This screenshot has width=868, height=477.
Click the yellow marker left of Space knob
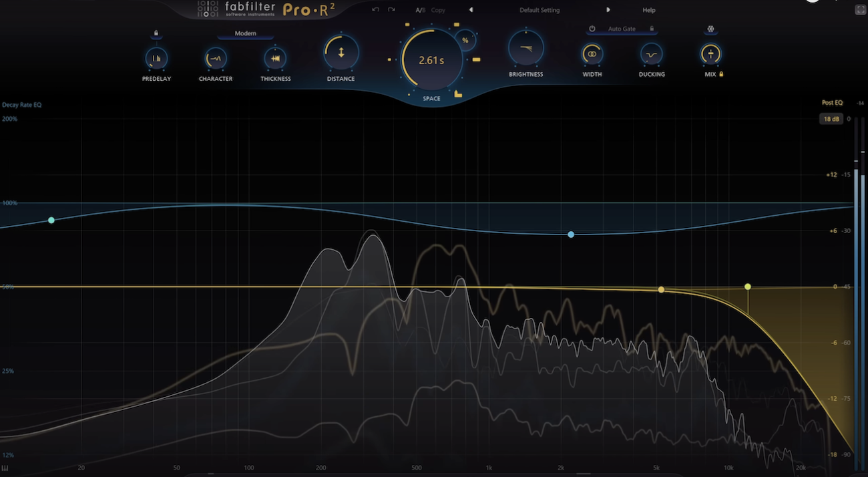tap(389, 60)
